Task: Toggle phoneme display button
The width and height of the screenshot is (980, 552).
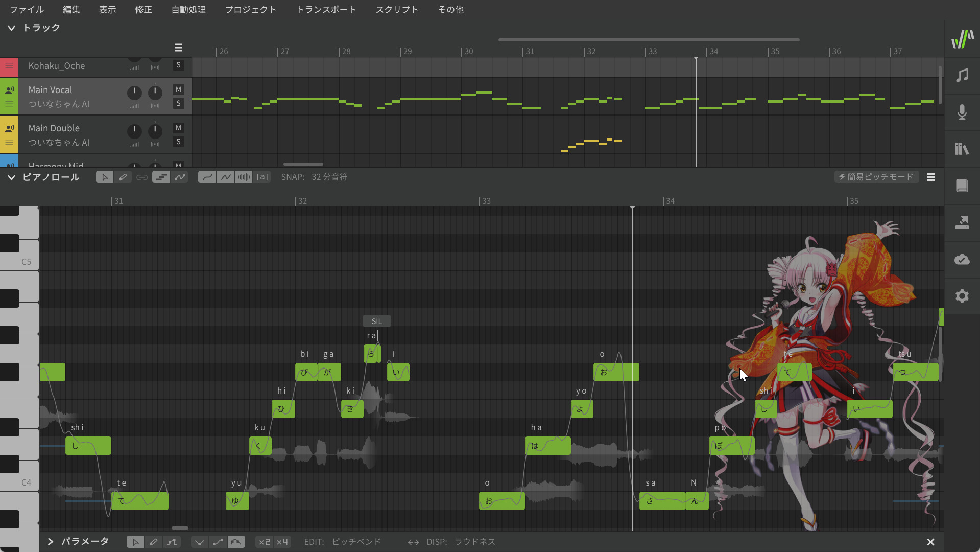Action: click(x=262, y=177)
